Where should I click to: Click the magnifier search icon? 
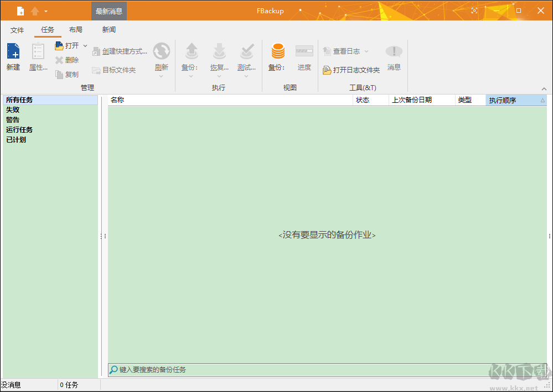[x=113, y=370]
